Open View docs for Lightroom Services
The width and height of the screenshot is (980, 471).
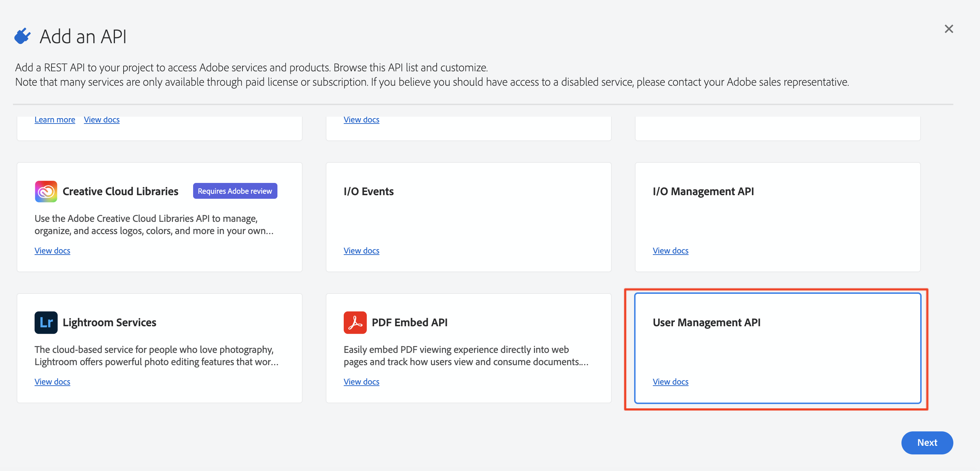point(52,381)
